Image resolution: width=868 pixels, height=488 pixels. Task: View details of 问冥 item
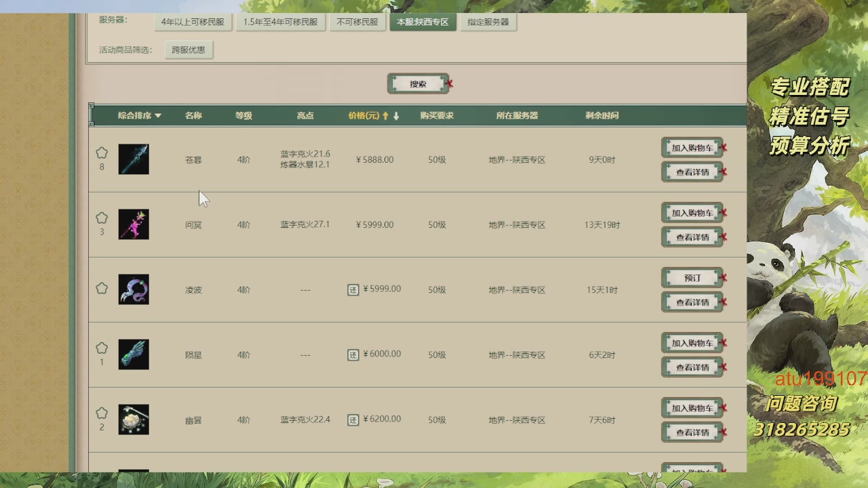[x=692, y=237]
